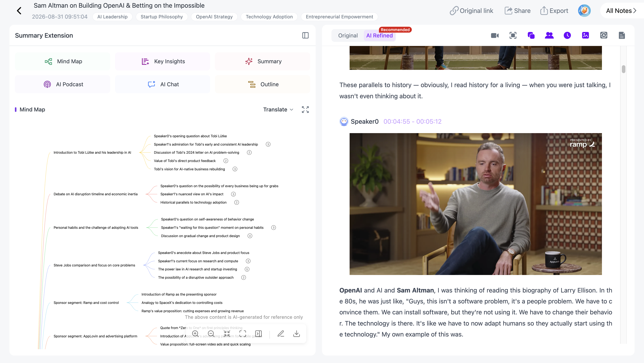Click "Speaker0's opening question about Tobi Lütke"
This screenshot has width=644, height=363.
tap(190, 136)
